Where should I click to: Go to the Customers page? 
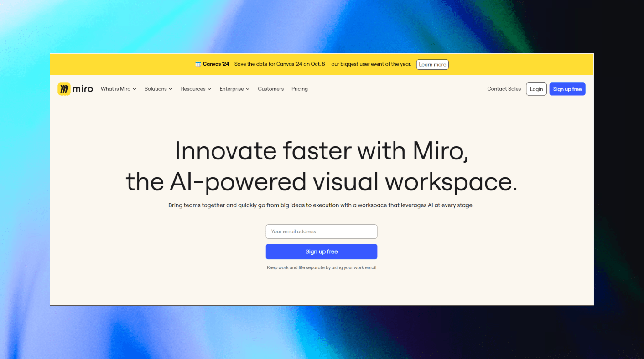tap(270, 89)
